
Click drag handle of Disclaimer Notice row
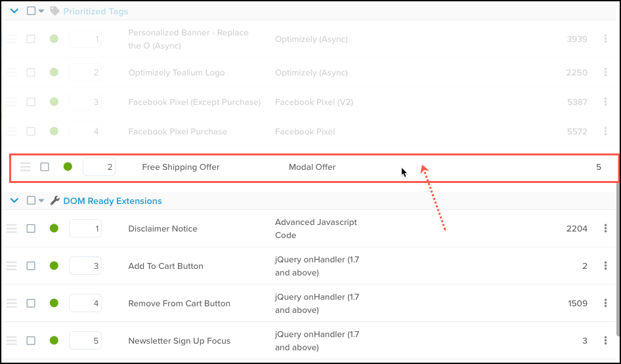pyautogui.click(x=11, y=229)
